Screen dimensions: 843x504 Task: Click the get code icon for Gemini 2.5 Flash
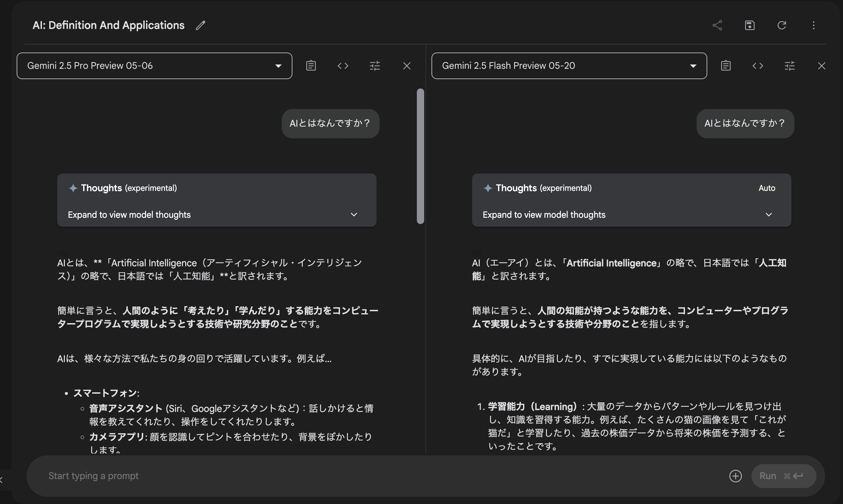(x=758, y=65)
